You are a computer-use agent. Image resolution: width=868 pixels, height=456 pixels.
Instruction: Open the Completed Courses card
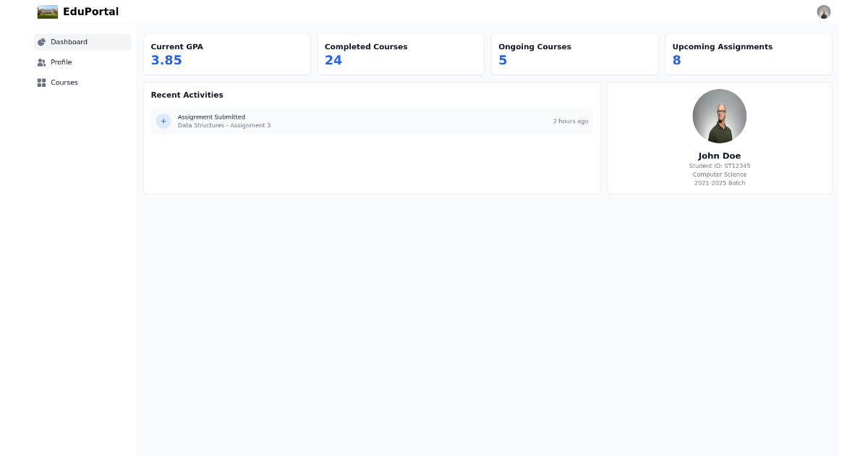click(401, 54)
